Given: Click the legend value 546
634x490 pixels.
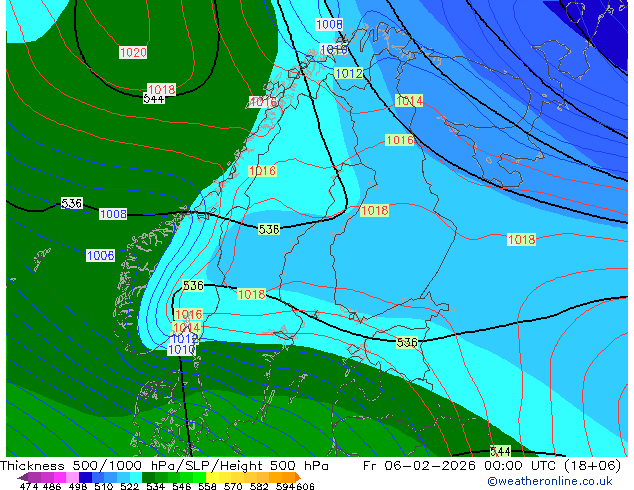Looking at the screenshot, I should (182, 486).
